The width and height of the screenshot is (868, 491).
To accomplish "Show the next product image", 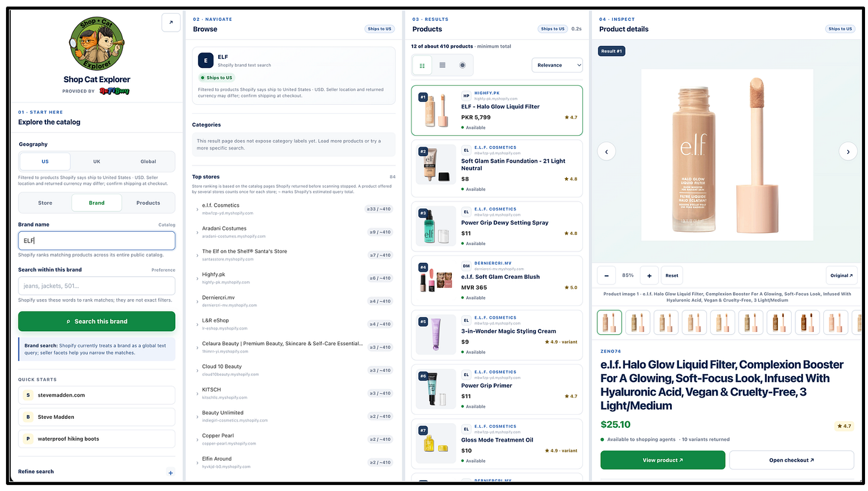I will (x=848, y=151).
